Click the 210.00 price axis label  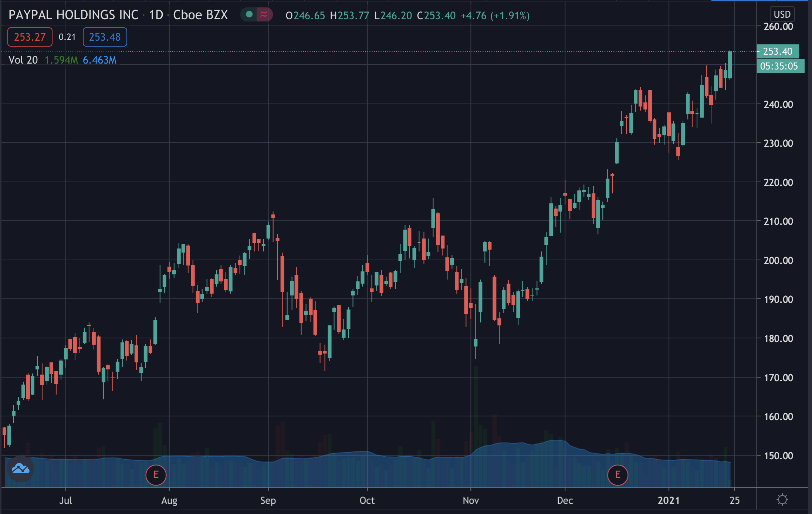[x=778, y=221]
